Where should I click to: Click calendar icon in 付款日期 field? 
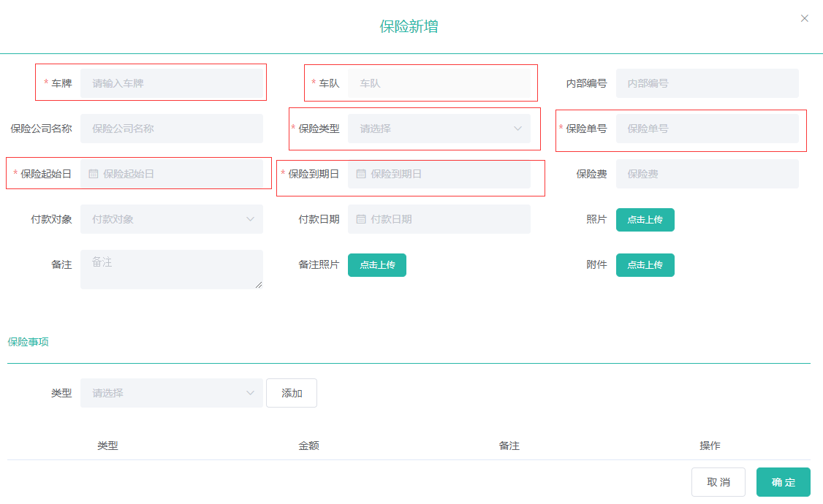click(361, 219)
